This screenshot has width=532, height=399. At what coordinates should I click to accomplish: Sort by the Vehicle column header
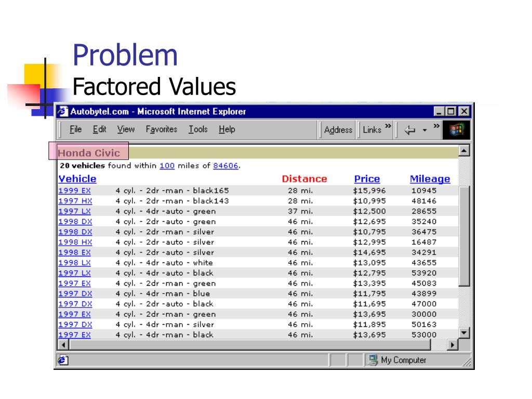(x=77, y=179)
